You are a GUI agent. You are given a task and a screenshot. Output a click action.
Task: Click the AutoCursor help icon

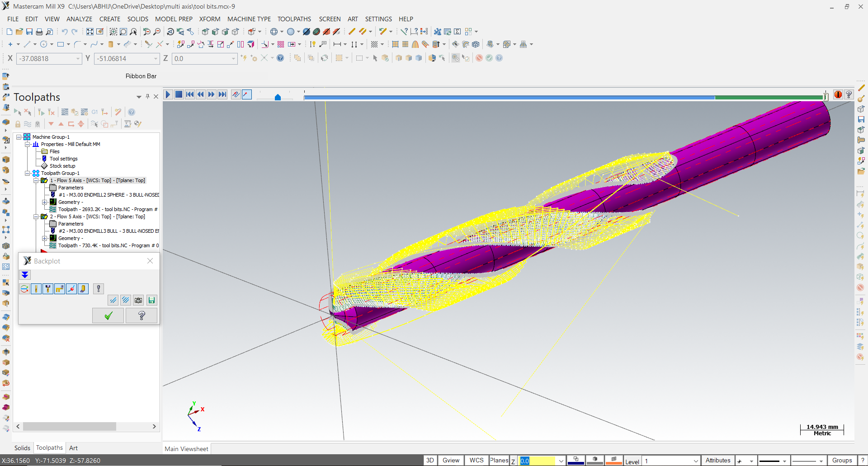pyautogui.click(x=280, y=58)
